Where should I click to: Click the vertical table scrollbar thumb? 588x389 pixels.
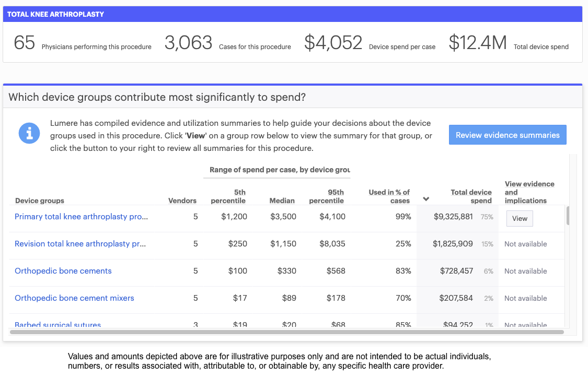coord(568,215)
